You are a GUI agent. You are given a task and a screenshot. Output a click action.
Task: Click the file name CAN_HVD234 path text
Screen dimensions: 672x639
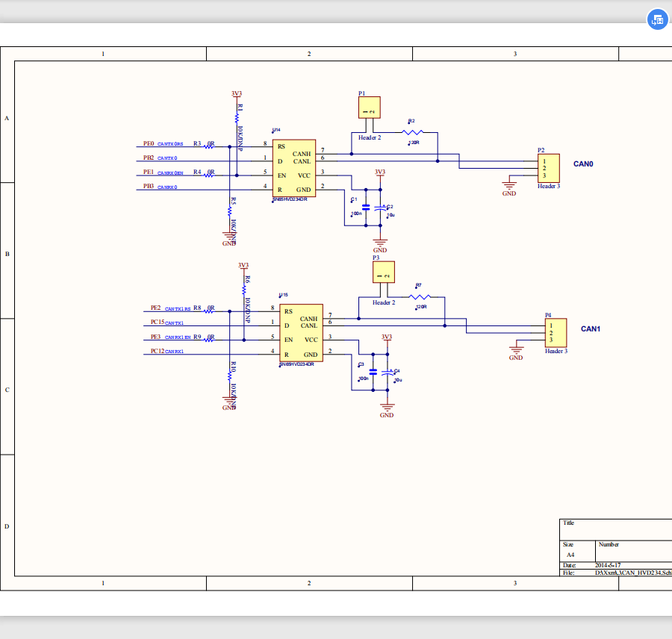[633, 573]
